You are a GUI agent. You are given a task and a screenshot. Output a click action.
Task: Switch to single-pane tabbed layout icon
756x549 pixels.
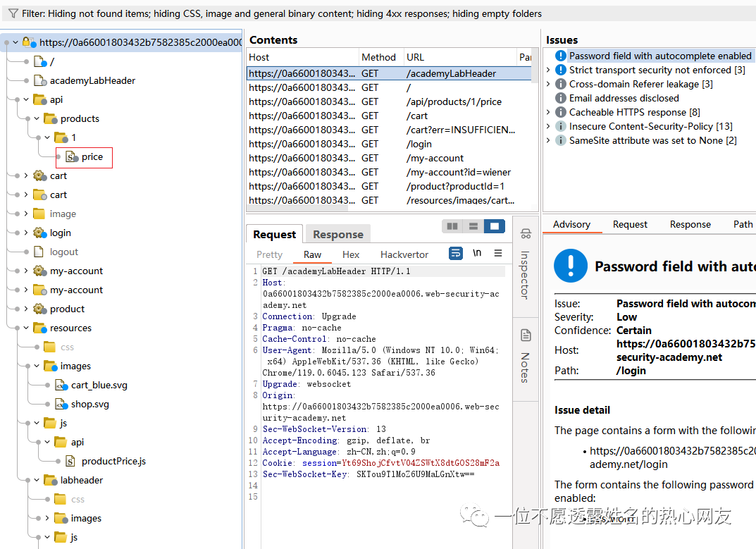494,226
